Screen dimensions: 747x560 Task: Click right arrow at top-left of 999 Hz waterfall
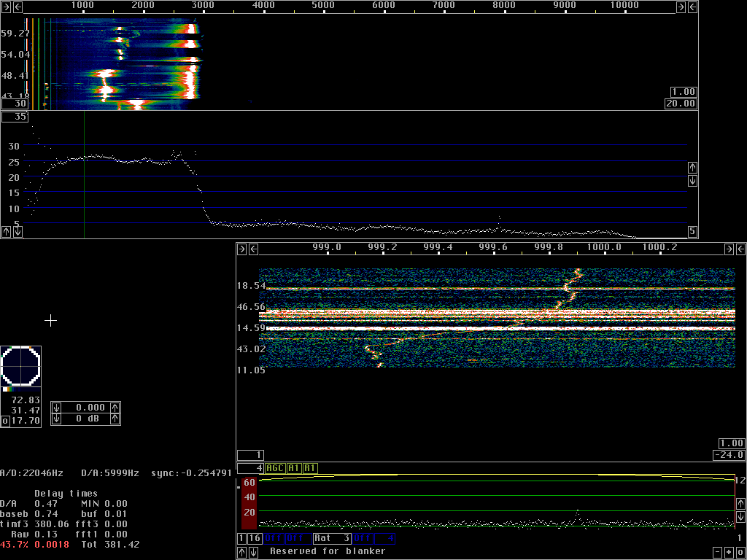[x=241, y=249]
